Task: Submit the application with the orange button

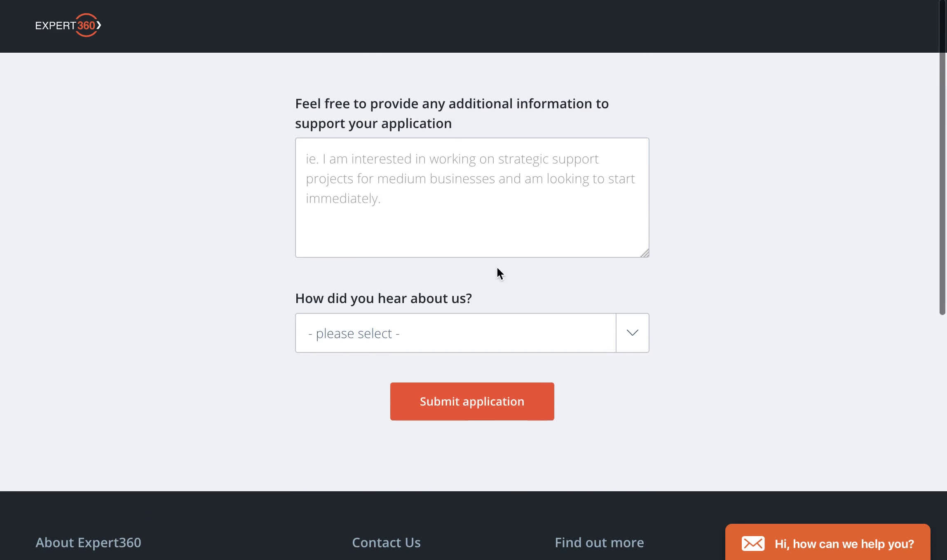Action: [472, 401]
